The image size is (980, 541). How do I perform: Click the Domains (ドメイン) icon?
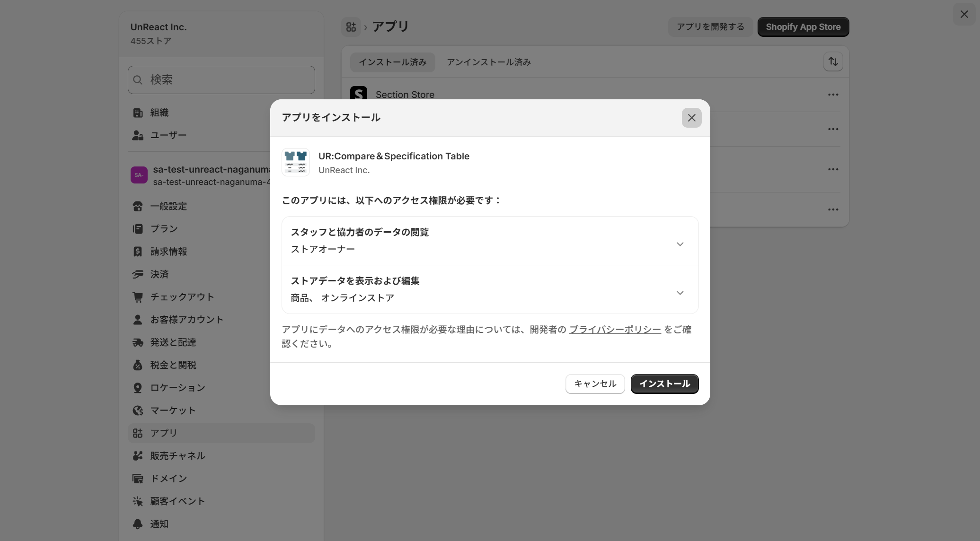click(138, 479)
